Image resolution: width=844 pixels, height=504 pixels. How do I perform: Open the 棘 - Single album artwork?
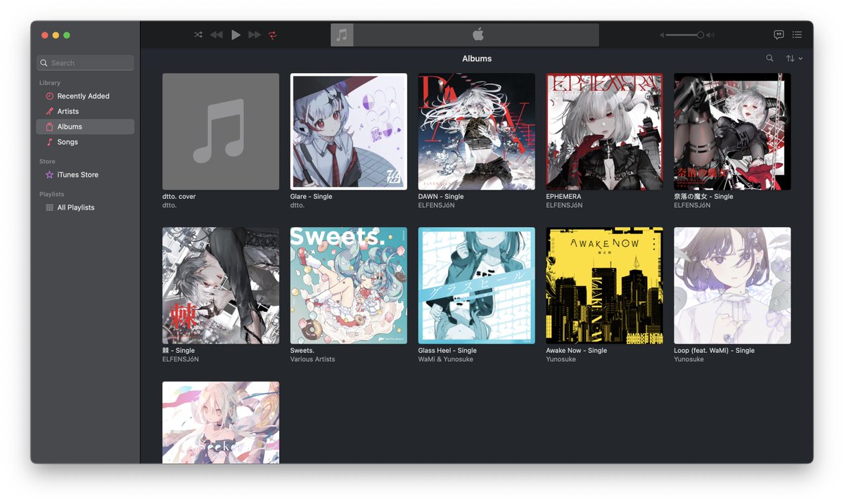click(x=221, y=285)
